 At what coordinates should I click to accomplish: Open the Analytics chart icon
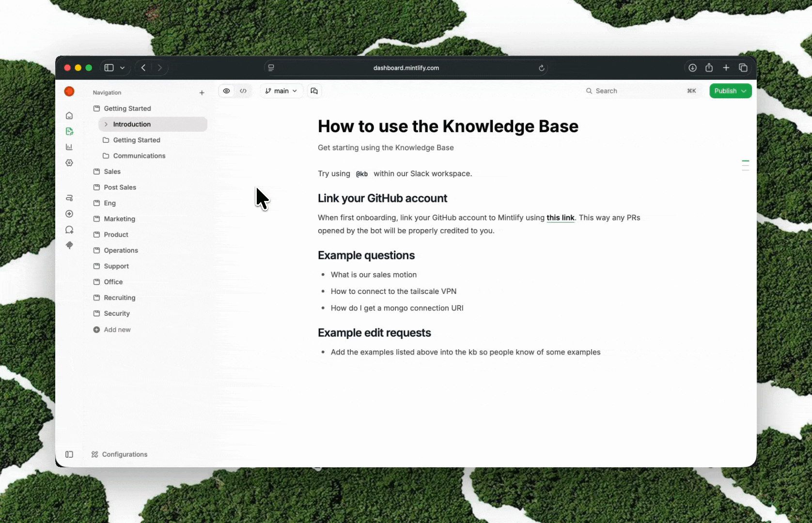tap(69, 147)
